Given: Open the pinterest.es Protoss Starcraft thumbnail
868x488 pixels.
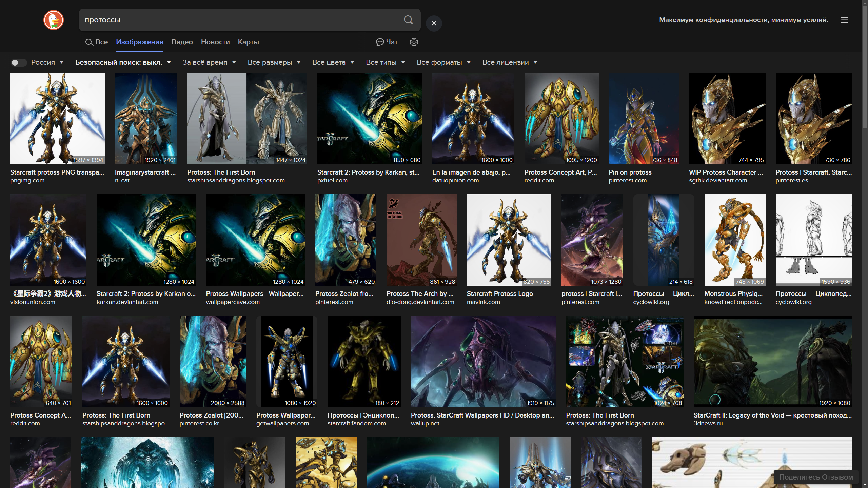Looking at the screenshot, I should click(814, 119).
